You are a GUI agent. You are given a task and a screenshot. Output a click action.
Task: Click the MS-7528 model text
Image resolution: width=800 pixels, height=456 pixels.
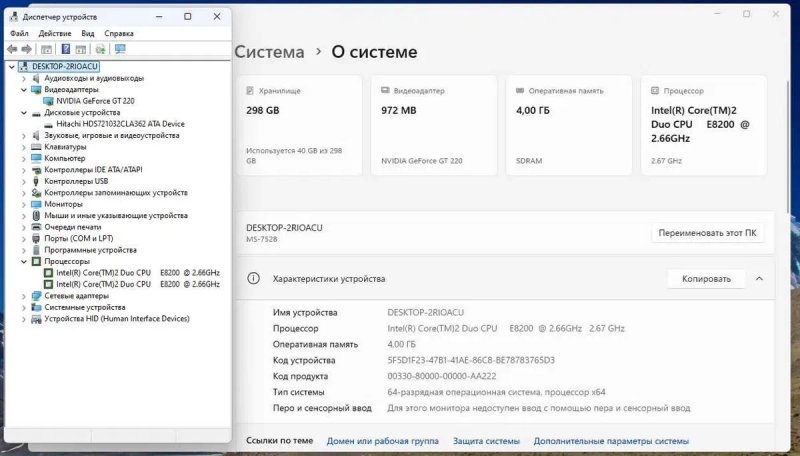262,239
